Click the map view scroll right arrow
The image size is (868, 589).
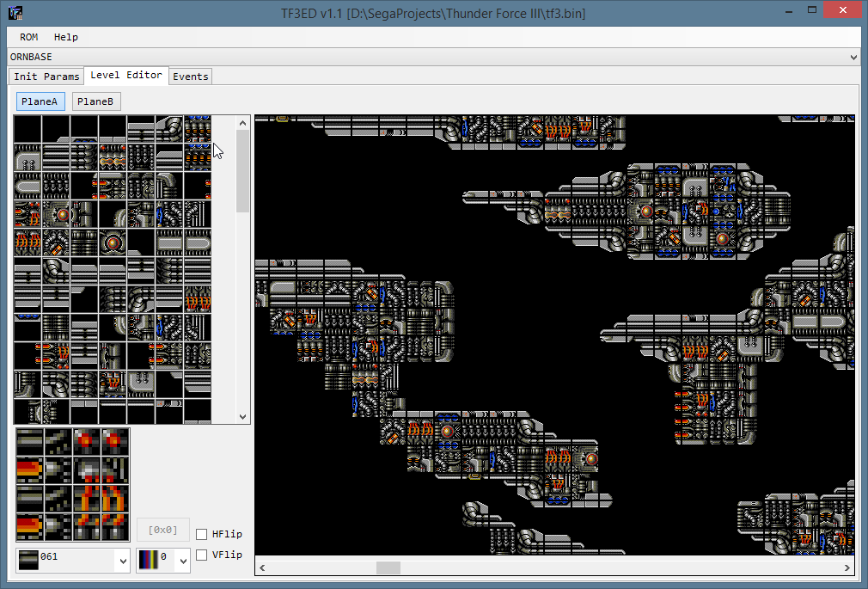847,568
